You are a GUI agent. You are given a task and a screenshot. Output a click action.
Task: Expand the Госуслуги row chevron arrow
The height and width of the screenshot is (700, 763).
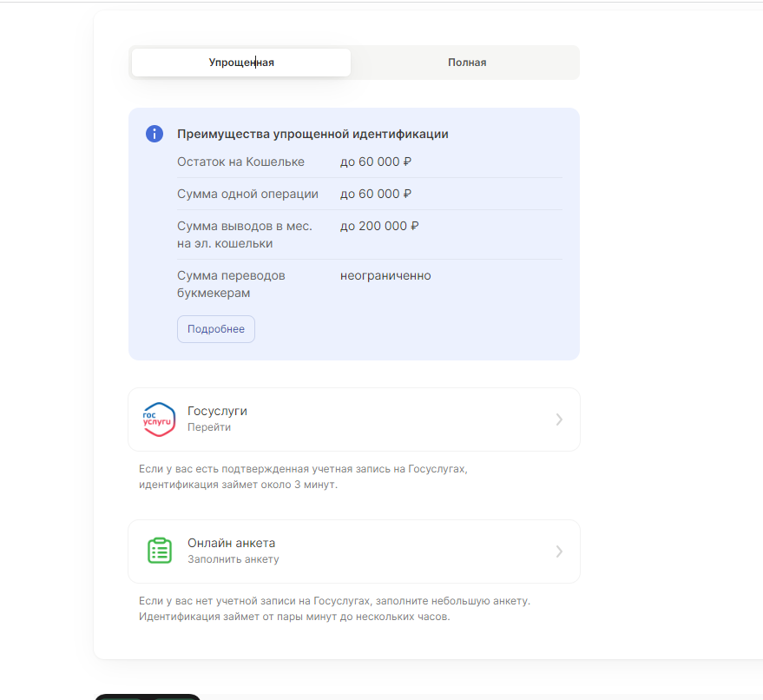pos(559,419)
